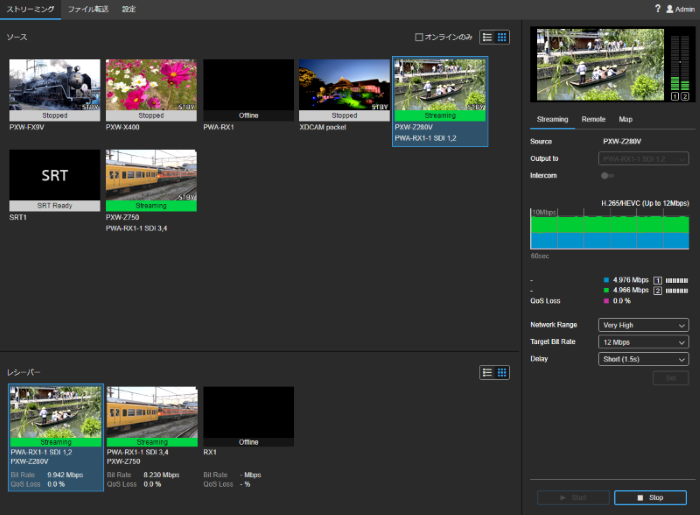Screen dimensions: 700x515
Task: Open the Delay dropdown
Action: (x=643, y=359)
